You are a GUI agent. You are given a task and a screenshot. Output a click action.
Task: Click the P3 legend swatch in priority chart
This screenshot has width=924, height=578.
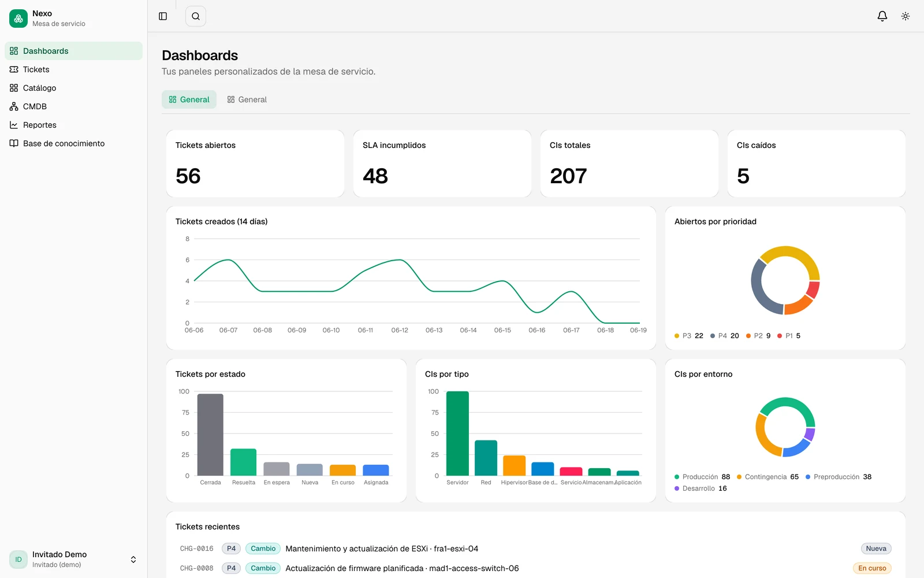click(x=677, y=336)
